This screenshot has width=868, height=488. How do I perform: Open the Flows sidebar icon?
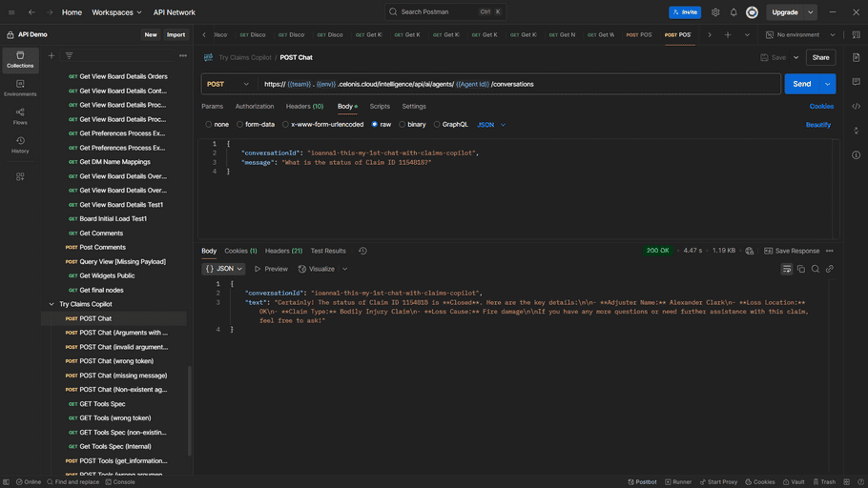tap(20, 116)
